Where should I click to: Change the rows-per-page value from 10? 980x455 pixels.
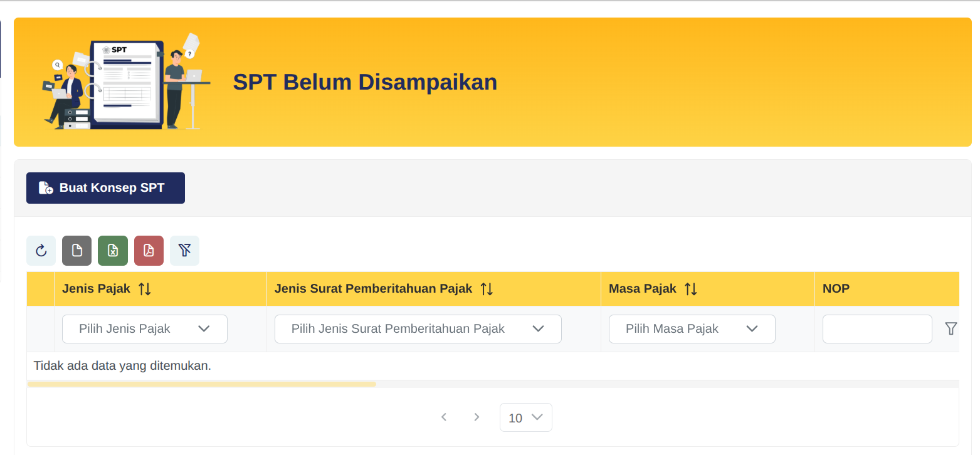coord(525,417)
